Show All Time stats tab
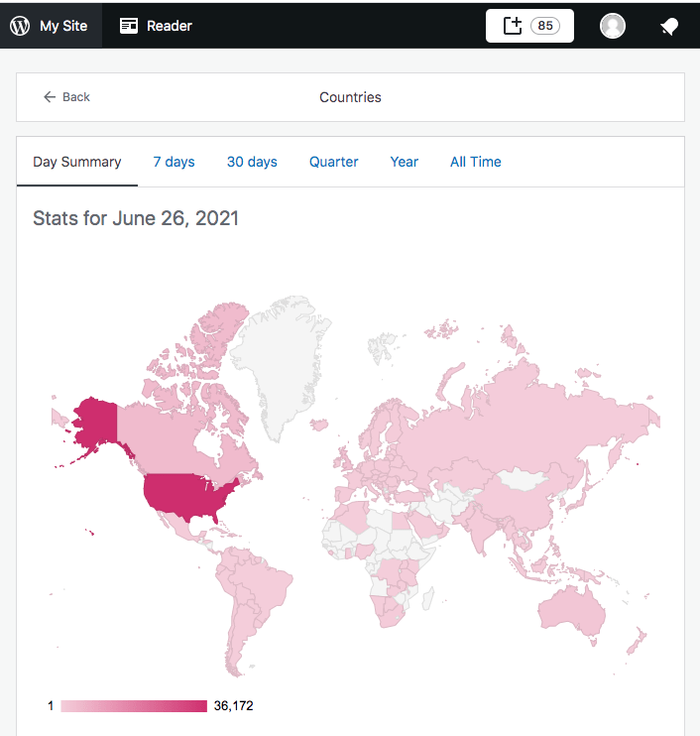 point(475,162)
